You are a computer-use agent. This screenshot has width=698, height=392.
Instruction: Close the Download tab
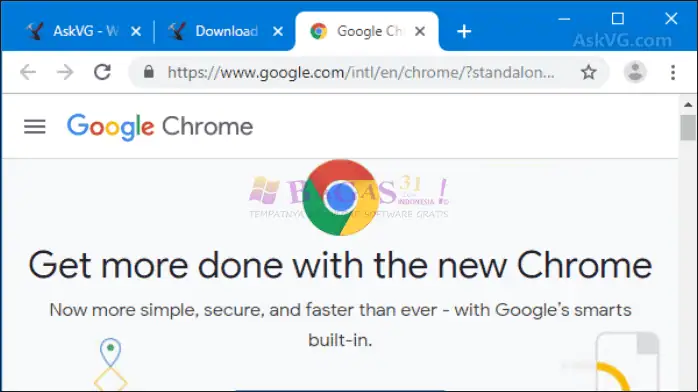point(278,31)
